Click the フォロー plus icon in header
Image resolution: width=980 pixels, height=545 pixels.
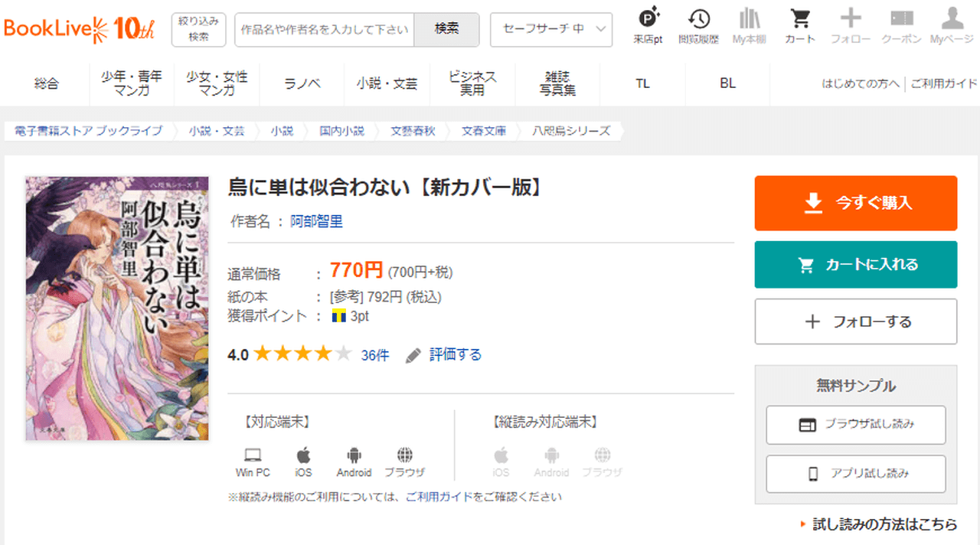[851, 26]
